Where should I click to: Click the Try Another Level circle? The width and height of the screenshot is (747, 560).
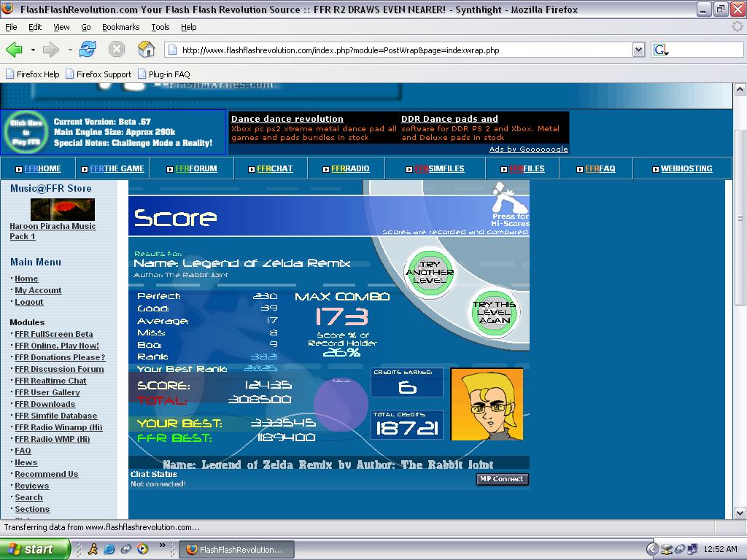click(429, 273)
